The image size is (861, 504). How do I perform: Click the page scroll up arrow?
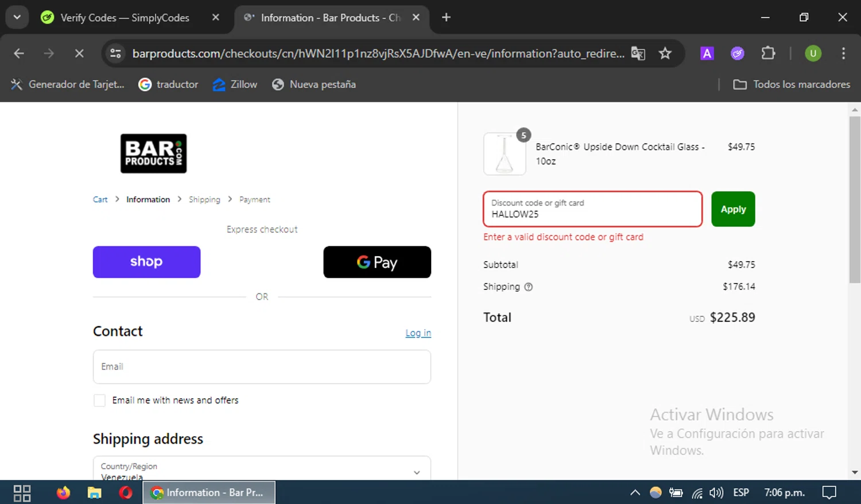click(855, 109)
